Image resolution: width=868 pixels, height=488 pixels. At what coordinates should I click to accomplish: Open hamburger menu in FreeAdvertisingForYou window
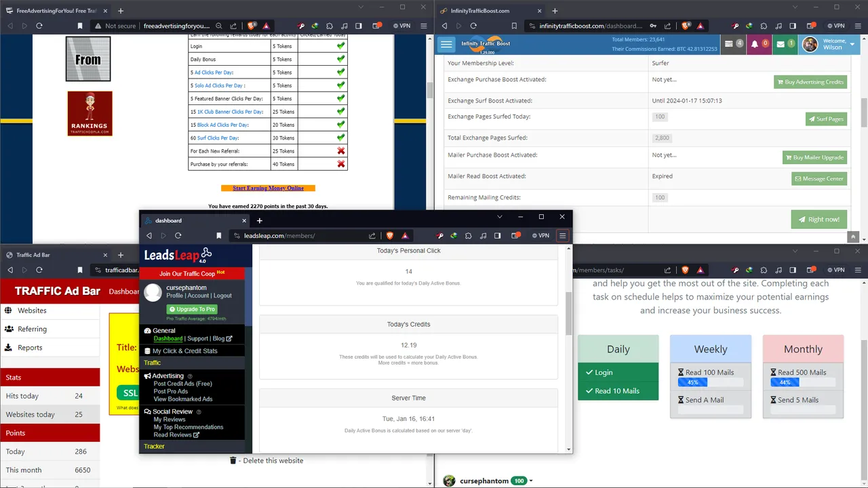424,26
